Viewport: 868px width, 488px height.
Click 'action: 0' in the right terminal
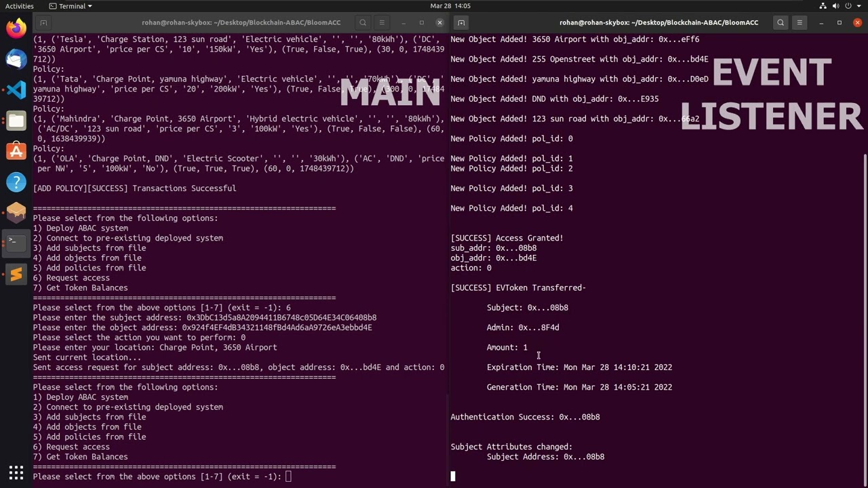471,268
